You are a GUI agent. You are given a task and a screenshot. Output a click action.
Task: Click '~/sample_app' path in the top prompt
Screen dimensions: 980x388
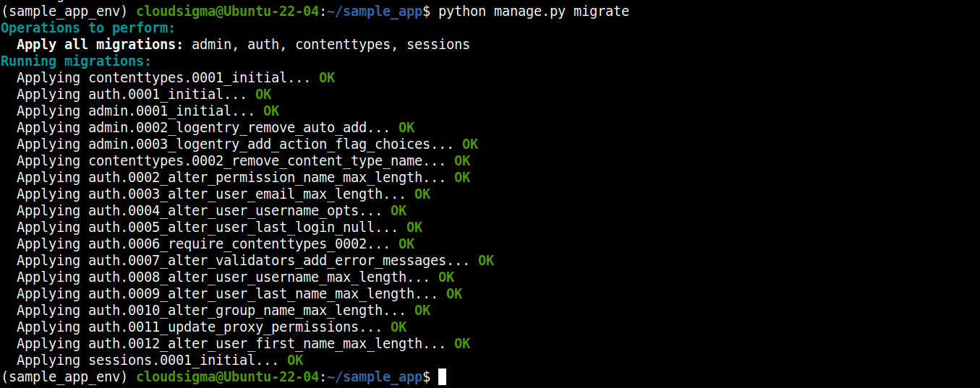coord(375,12)
